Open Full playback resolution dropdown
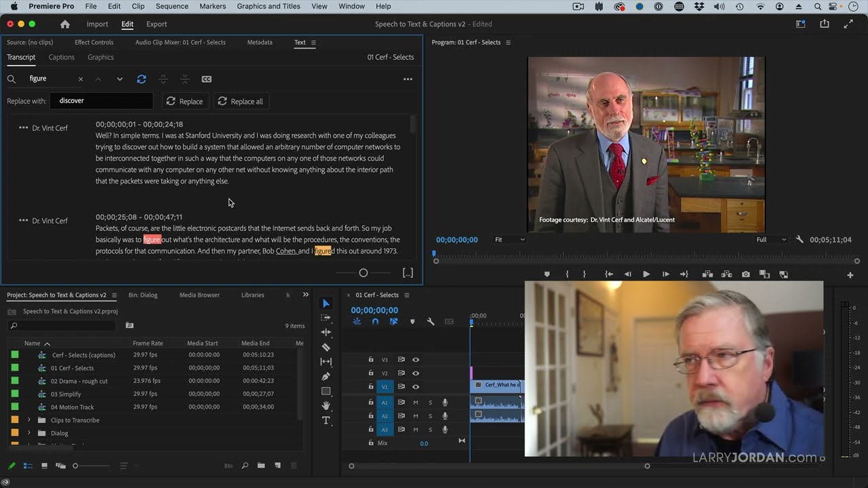 pyautogui.click(x=771, y=239)
